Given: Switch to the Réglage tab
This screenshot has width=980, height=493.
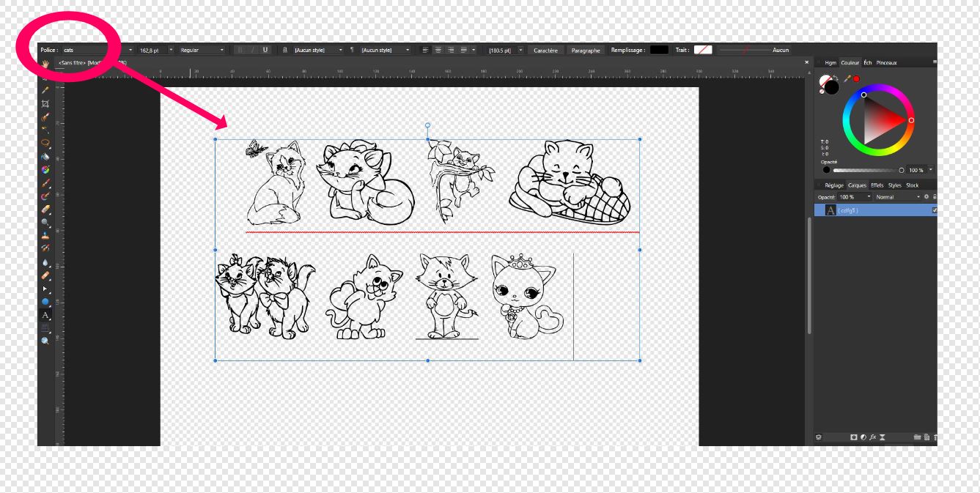Looking at the screenshot, I should (834, 185).
